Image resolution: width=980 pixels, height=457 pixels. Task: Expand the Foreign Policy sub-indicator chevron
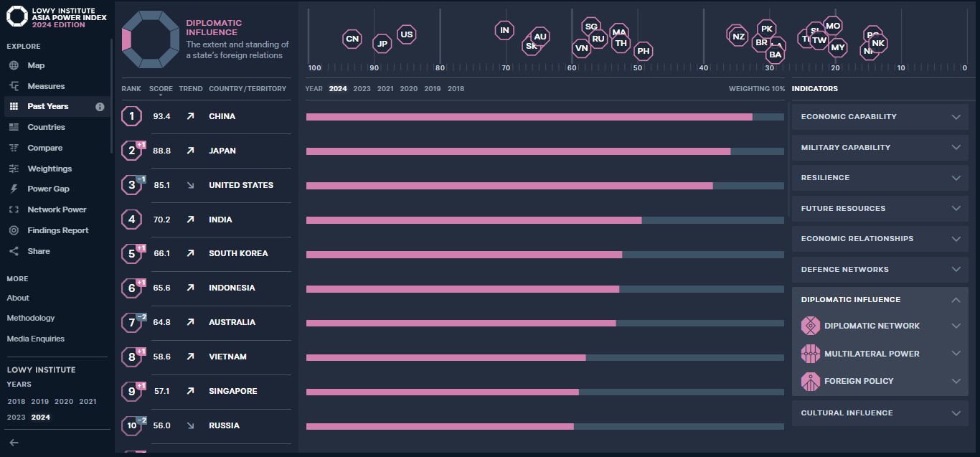pyautogui.click(x=956, y=381)
